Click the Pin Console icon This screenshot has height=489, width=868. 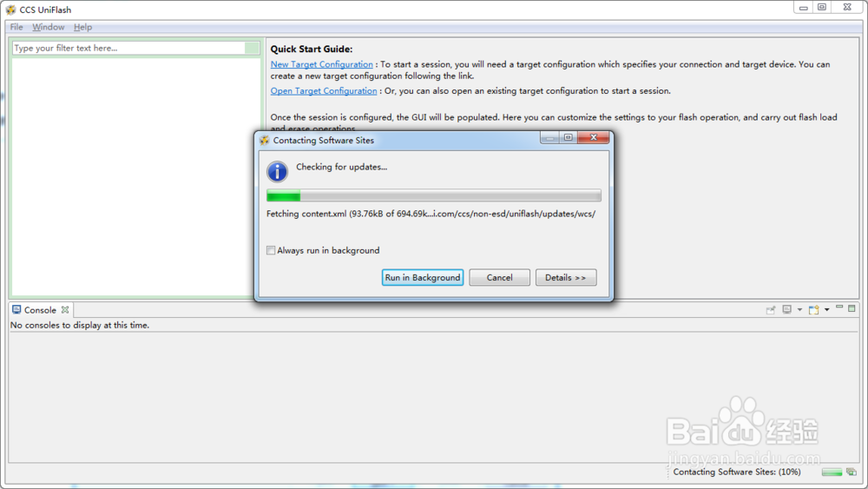tap(771, 310)
